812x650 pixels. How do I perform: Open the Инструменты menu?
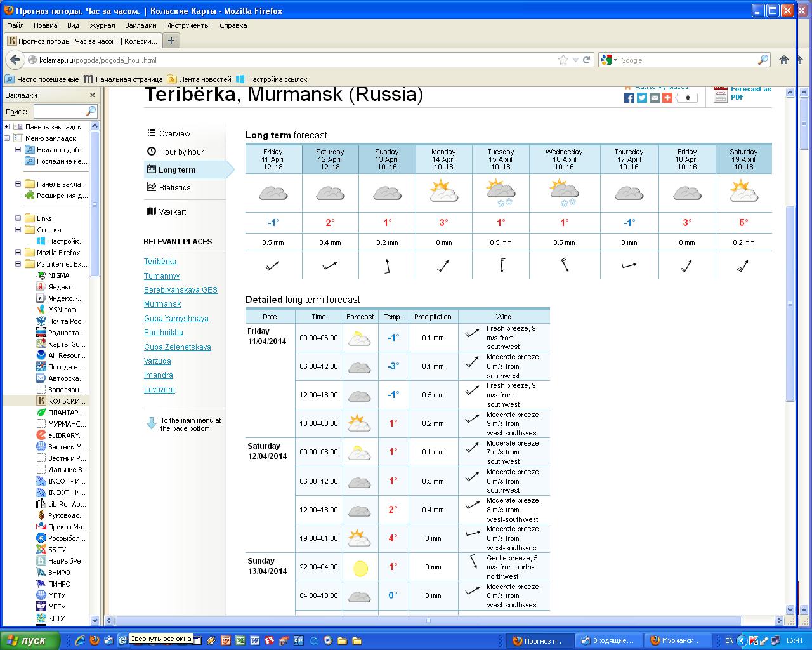tap(188, 25)
